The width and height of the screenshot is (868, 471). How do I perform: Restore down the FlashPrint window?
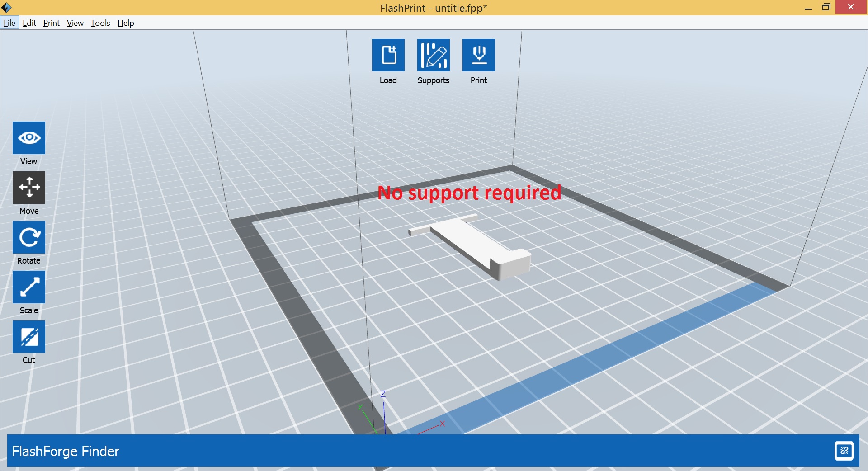pos(826,7)
